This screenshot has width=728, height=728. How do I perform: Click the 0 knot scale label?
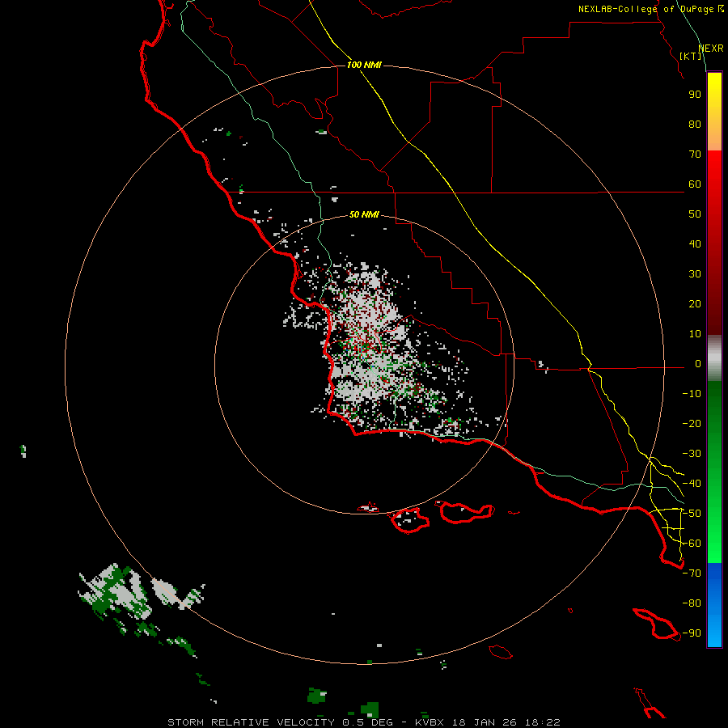(698, 363)
